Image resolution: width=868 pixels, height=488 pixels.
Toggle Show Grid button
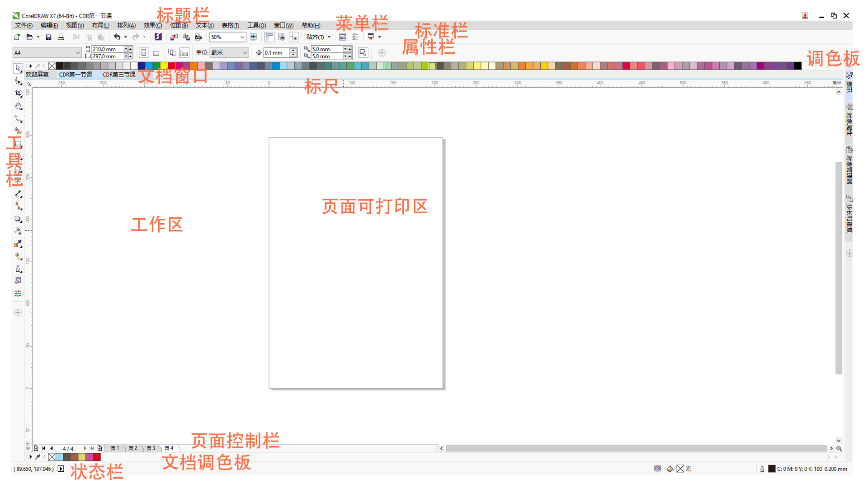282,37
